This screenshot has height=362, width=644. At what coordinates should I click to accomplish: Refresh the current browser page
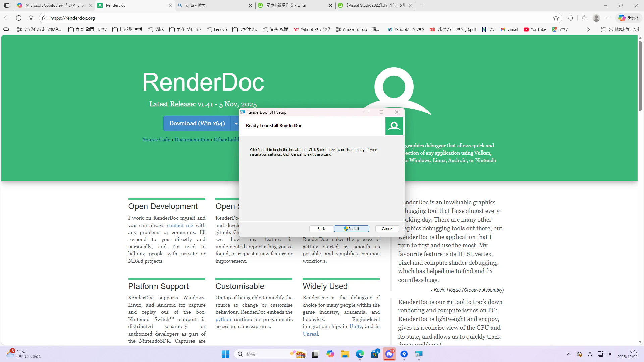point(19,18)
